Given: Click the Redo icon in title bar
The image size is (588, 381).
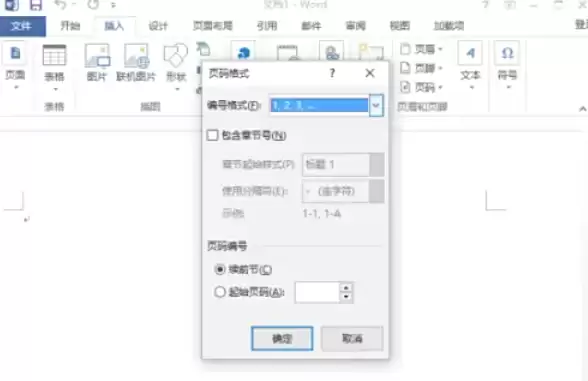Looking at the screenshot, I should 93,4.
